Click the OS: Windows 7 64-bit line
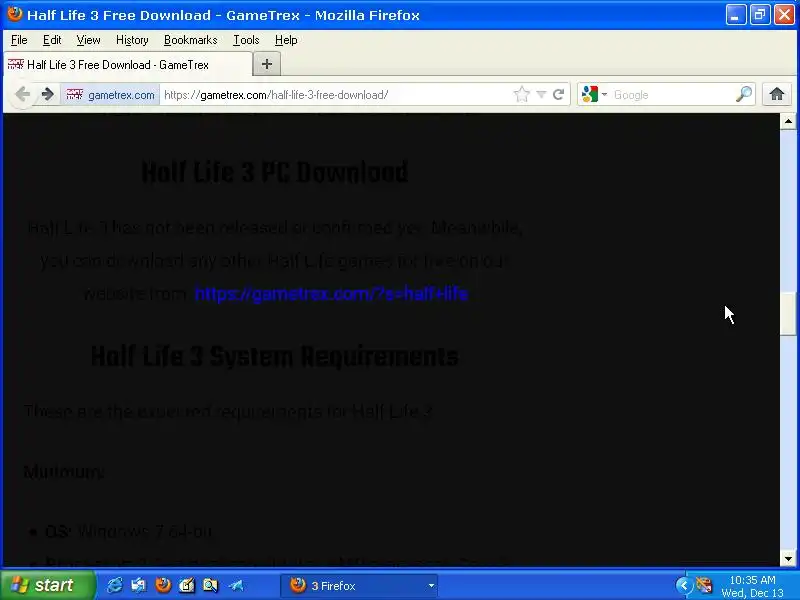Viewport: 800px width, 600px height. 129,532
